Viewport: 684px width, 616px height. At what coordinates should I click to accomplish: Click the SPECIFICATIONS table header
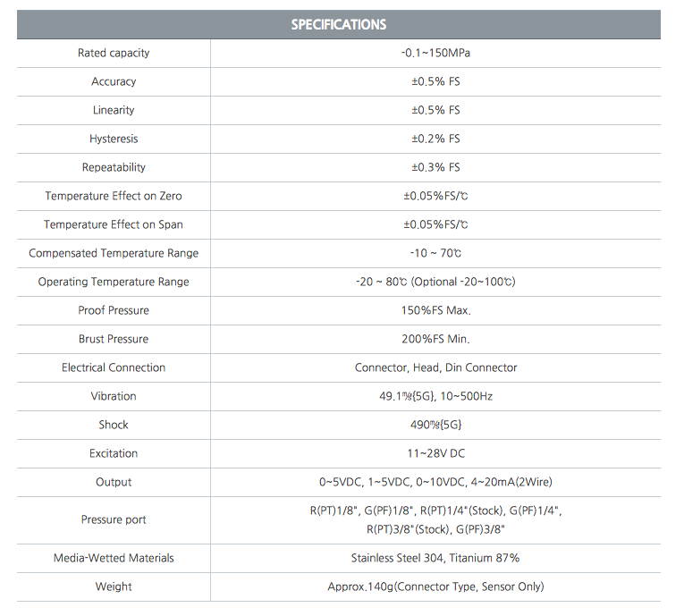tap(339, 24)
